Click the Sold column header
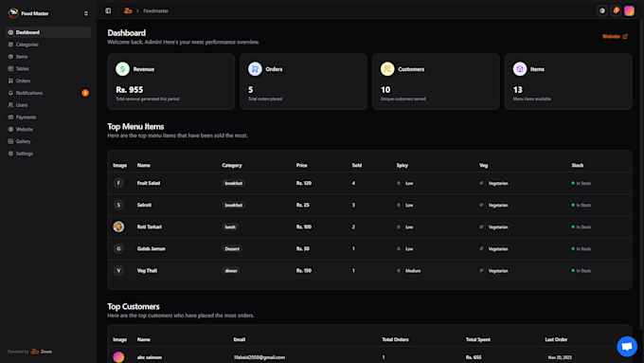This screenshot has height=363, width=644. [356, 165]
